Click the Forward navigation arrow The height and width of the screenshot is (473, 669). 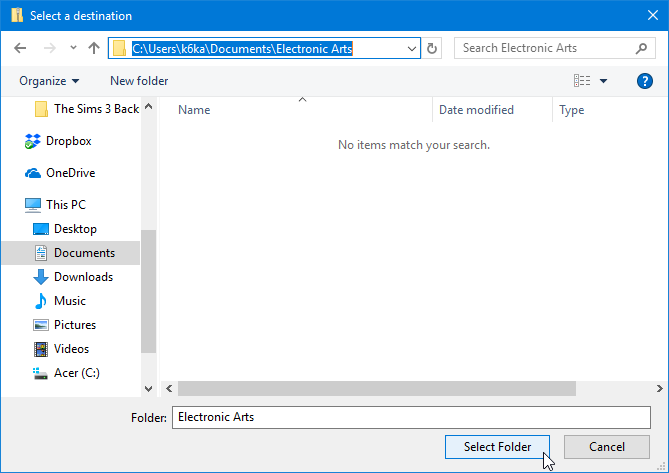(49, 48)
